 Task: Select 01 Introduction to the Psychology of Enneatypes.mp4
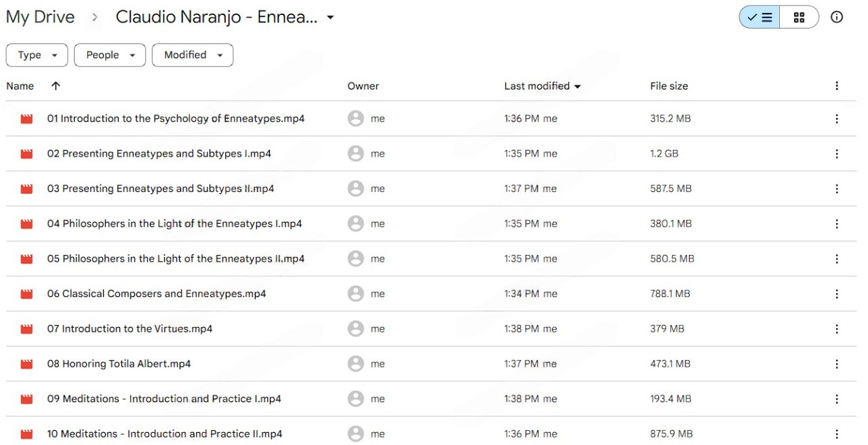click(176, 119)
